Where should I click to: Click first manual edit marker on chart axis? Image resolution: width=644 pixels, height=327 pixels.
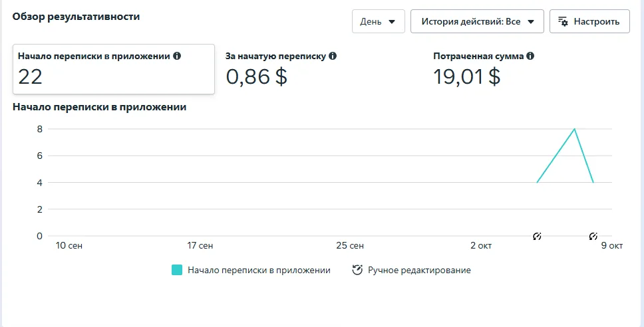(x=537, y=236)
